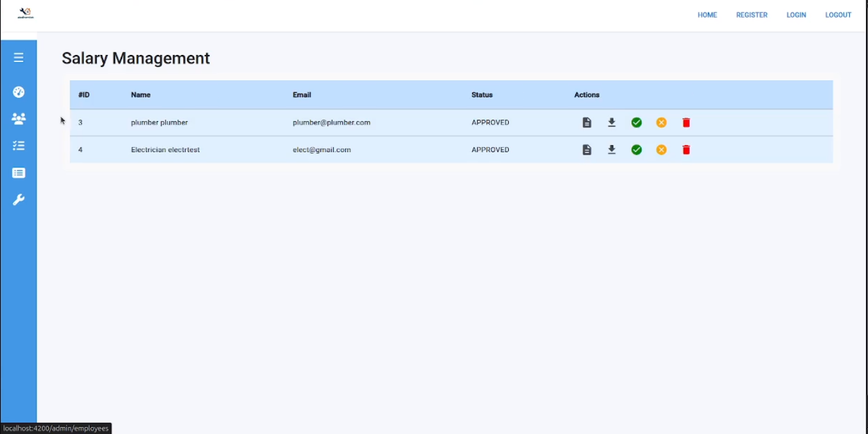Delete Electrician electrtest row with trash icon
This screenshot has height=434, width=868.
click(x=686, y=150)
